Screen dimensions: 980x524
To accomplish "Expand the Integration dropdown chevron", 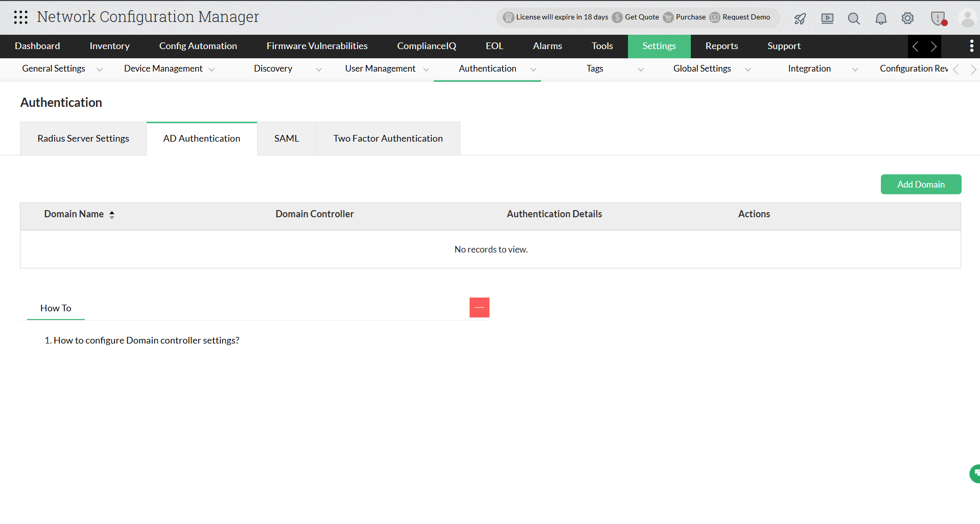I will (855, 70).
